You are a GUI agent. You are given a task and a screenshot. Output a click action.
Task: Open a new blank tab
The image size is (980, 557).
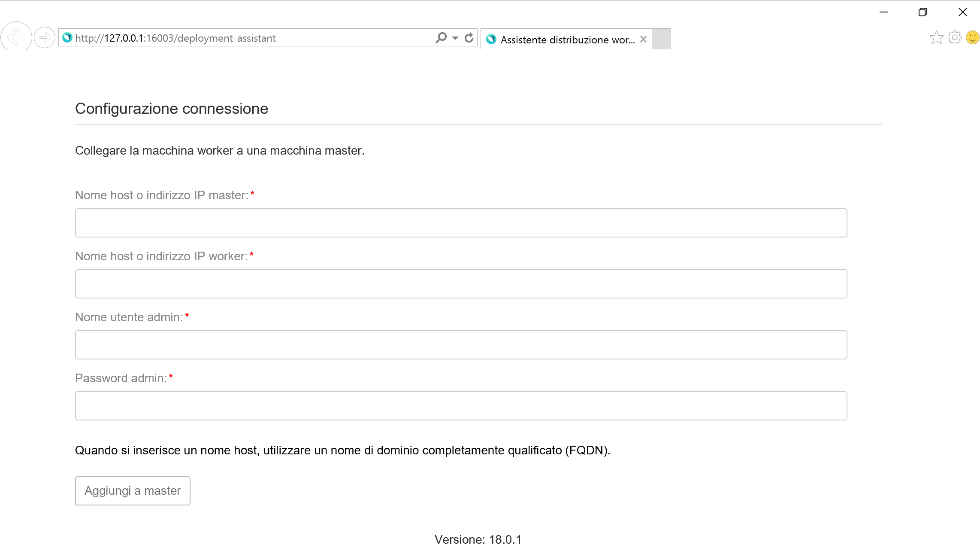pos(661,39)
